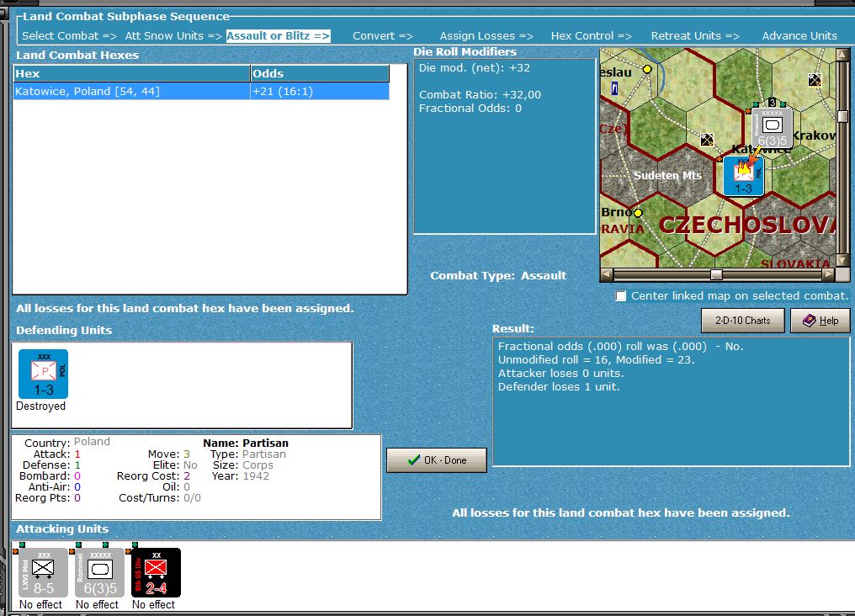The width and height of the screenshot is (855, 616).
Task: Select the 8th SS Div 2-4 attacking unit
Action: (x=156, y=573)
